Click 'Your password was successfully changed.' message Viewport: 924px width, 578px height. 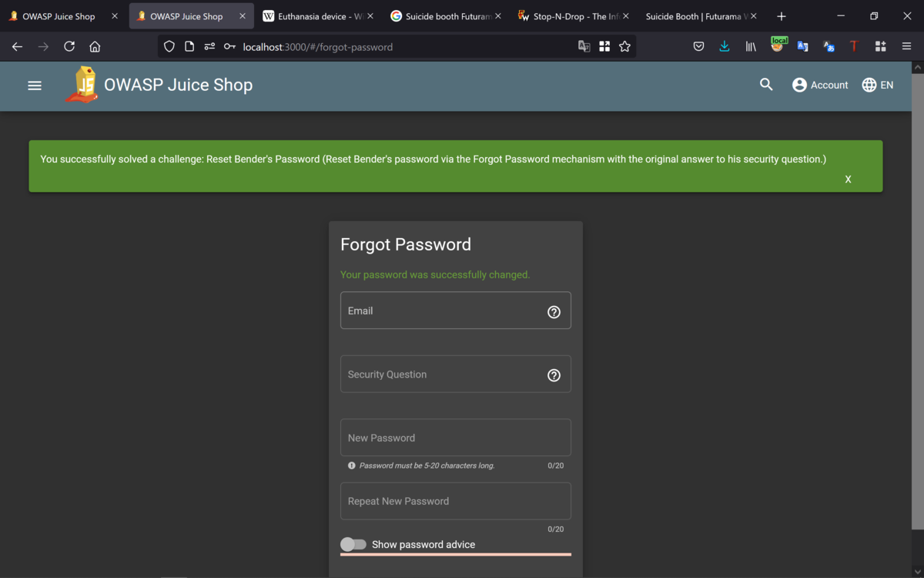[435, 274]
